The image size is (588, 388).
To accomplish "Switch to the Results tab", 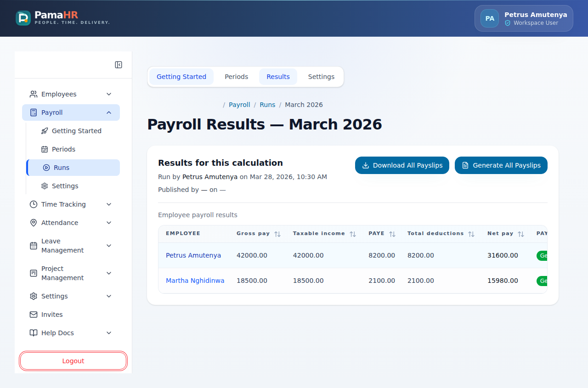I will [278, 77].
